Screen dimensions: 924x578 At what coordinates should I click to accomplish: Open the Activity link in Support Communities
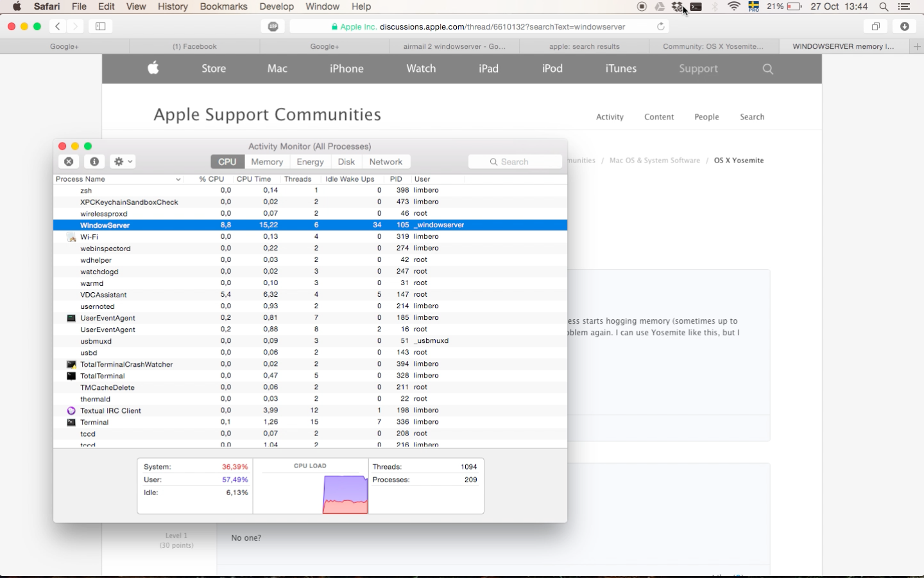pos(610,117)
